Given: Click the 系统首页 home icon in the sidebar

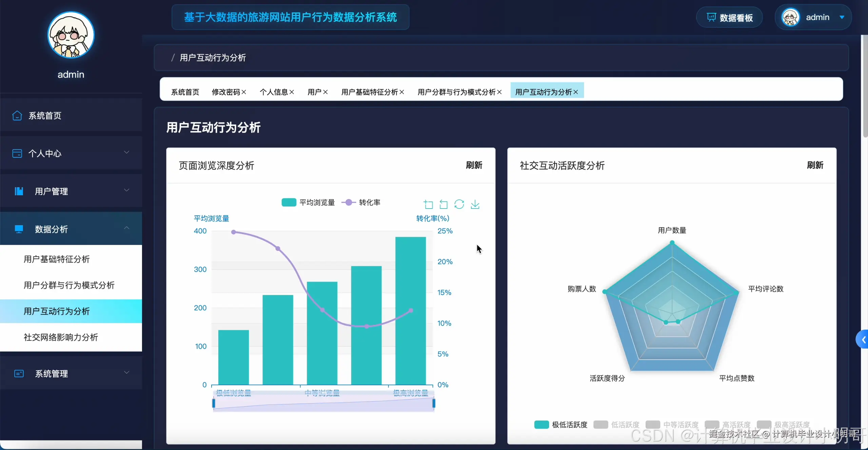Looking at the screenshot, I should (x=17, y=115).
